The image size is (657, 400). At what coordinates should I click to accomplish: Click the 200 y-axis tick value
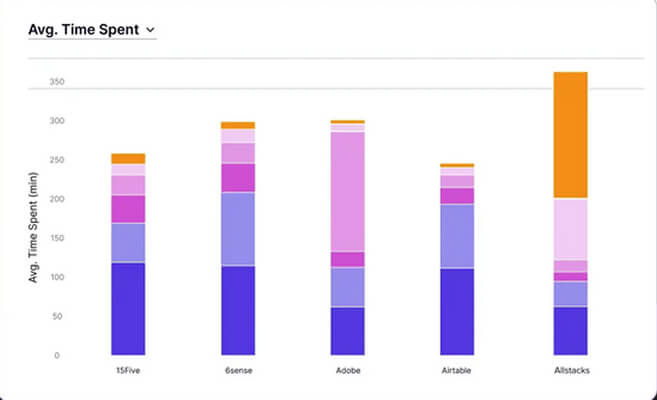(57, 199)
